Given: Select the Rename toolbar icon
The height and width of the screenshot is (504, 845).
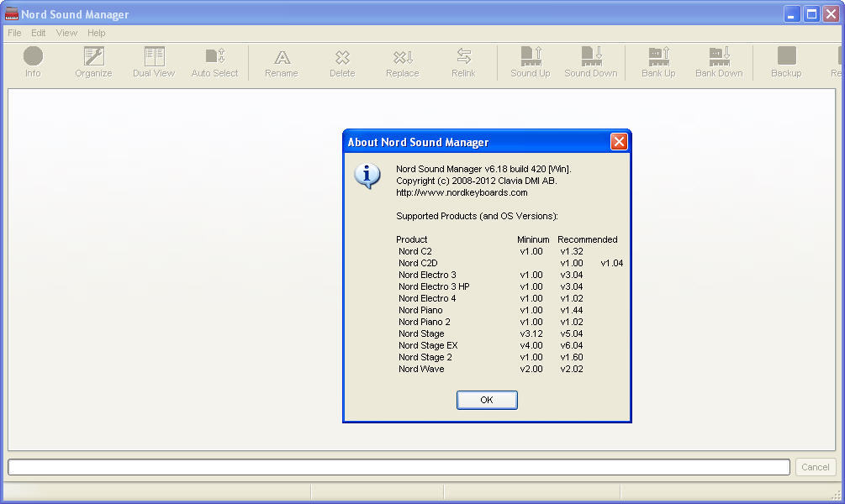Looking at the screenshot, I should coord(282,57).
